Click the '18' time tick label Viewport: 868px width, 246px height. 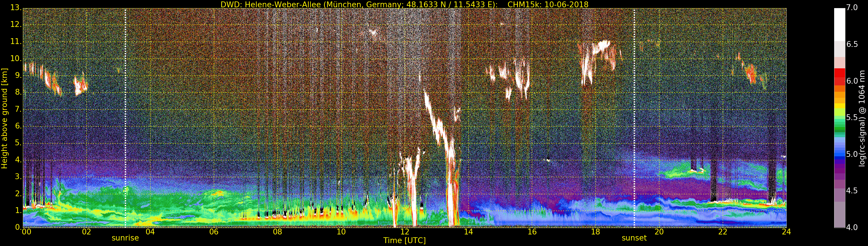tap(595, 232)
